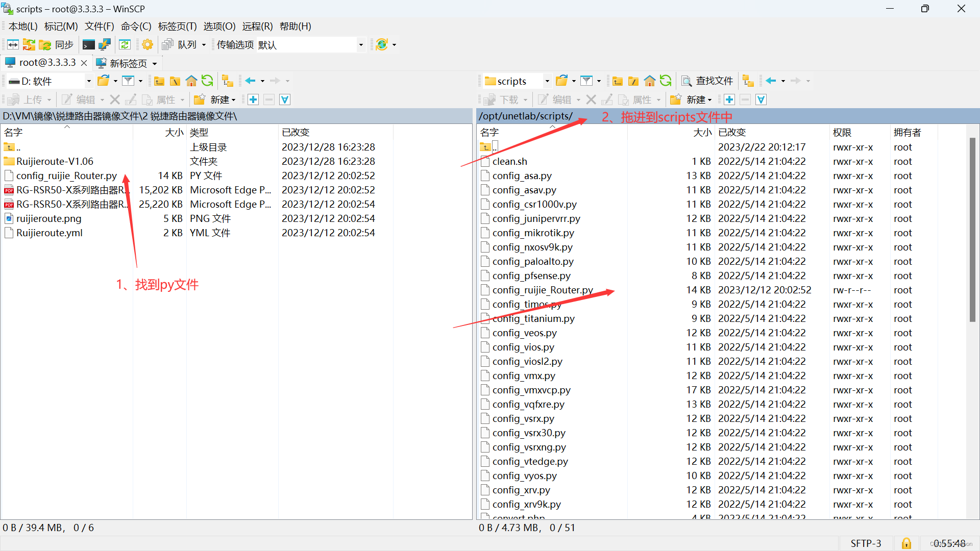
Task: Click the 查找文件 find files button
Action: (707, 81)
